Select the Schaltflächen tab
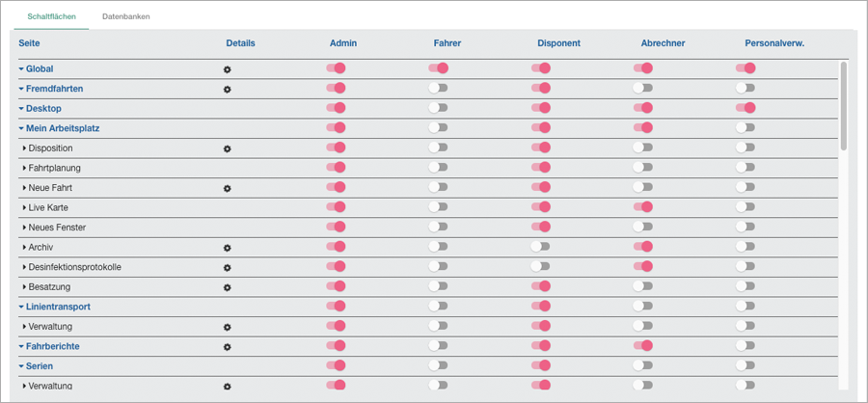Viewport: 868px width, 403px height. pos(51,16)
